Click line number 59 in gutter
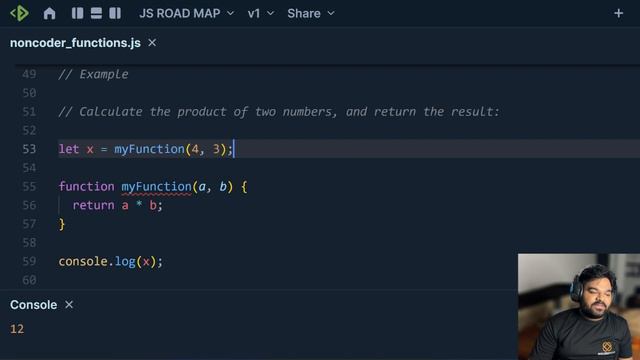 29,261
